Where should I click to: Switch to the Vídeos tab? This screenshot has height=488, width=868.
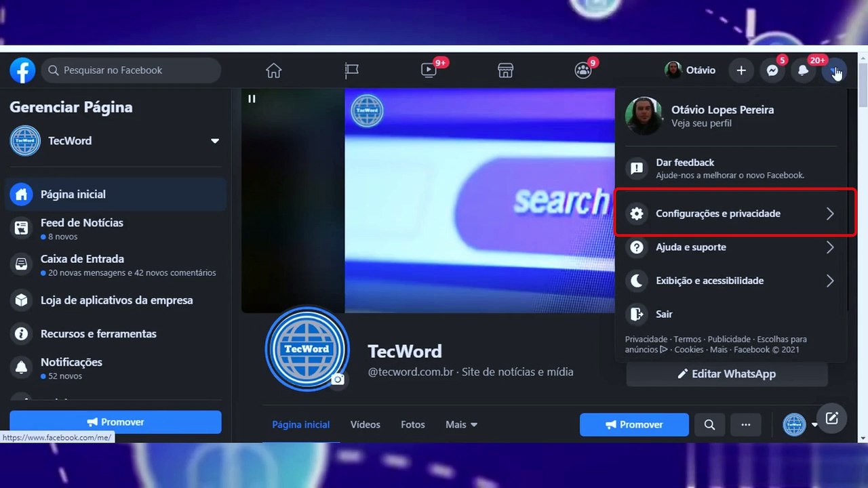(366, 425)
